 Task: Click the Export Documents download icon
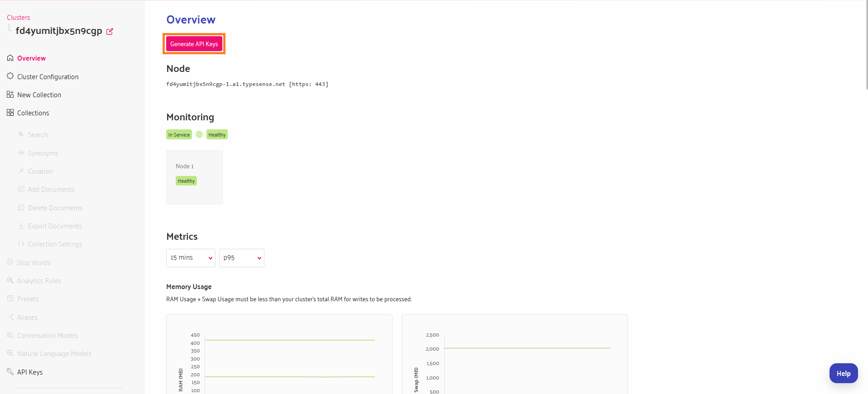point(21,226)
